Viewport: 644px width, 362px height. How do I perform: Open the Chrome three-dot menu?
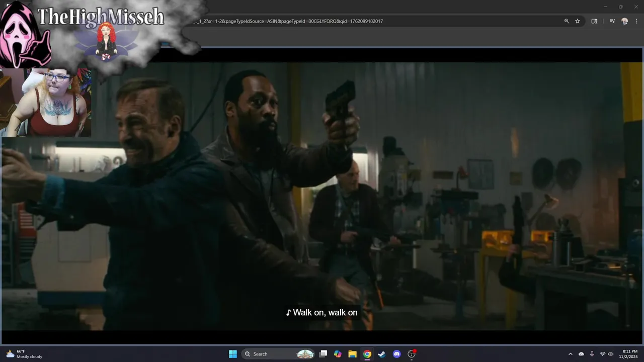tap(635, 21)
